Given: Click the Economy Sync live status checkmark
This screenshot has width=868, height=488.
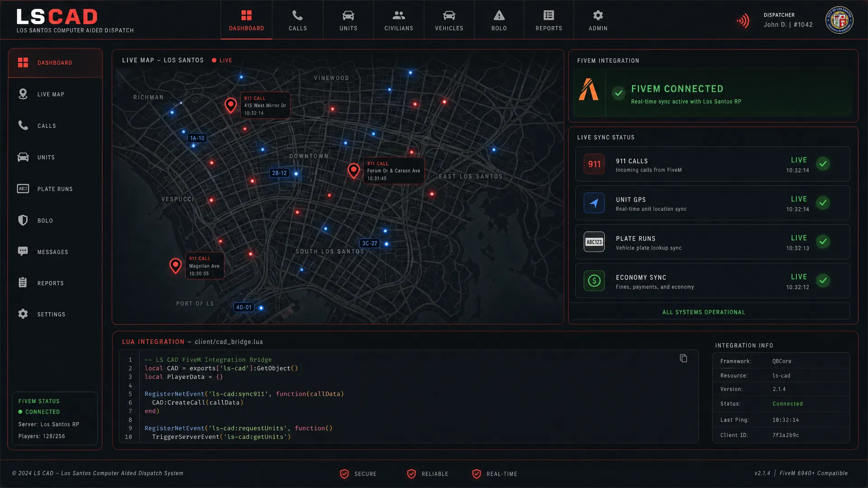Looking at the screenshot, I should tap(823, 280).
